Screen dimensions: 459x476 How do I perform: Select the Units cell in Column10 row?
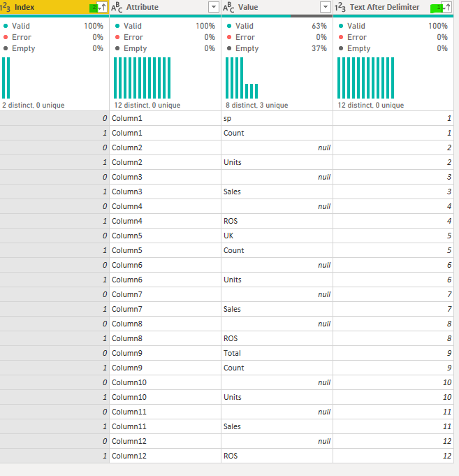coord(277,397)
